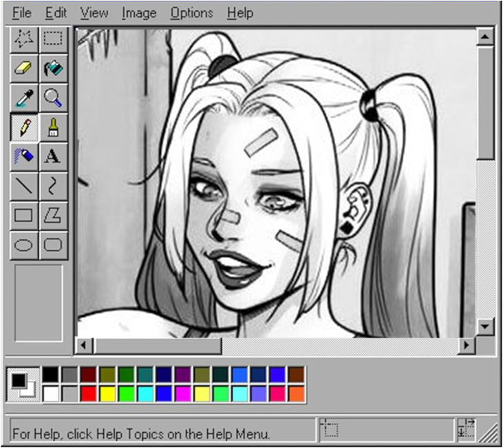Image resolution: width=503 pixels, height=448 pixels.
Task: Click the foreground/background color indicator box
Action: click(x=23, y=385)
